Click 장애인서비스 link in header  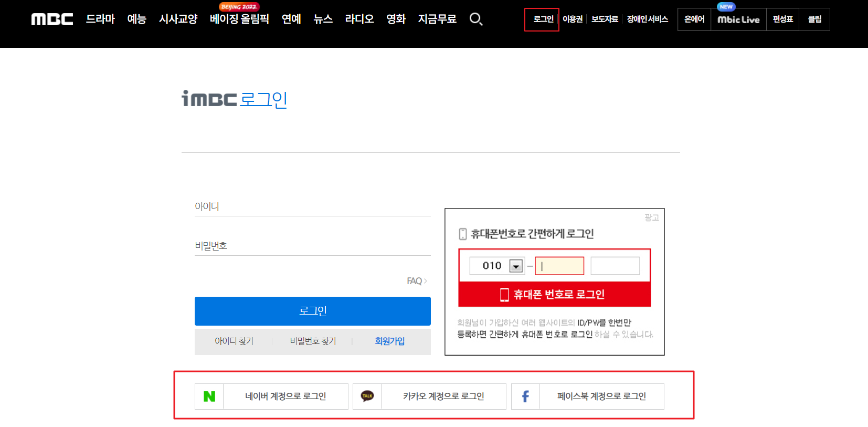pyautogui.click(x=647, y=19)
